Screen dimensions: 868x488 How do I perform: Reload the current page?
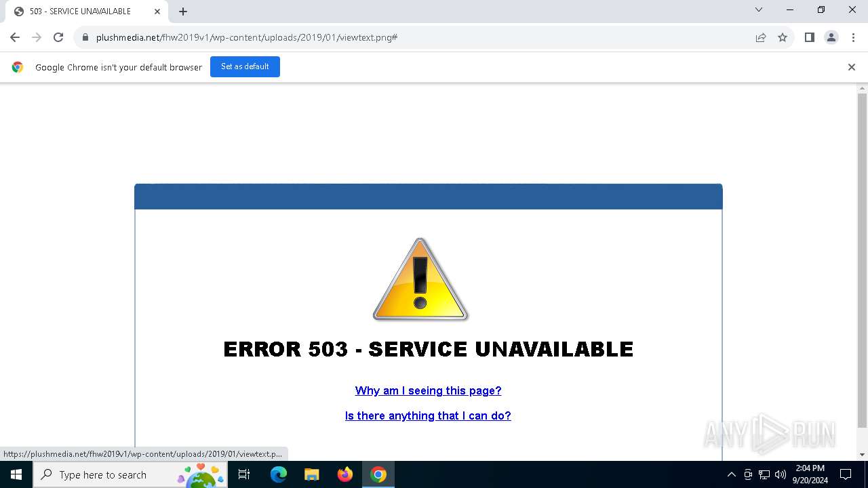(58, 37)
